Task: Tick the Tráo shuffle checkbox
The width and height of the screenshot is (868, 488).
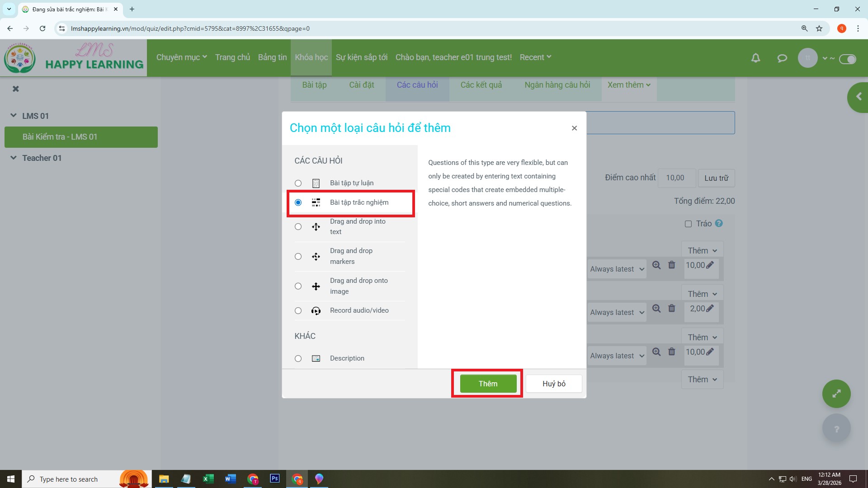Action: tap(688, 224)
